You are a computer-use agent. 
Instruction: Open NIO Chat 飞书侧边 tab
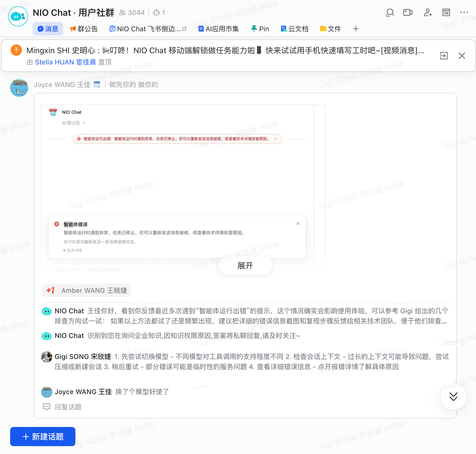[148, 29]
